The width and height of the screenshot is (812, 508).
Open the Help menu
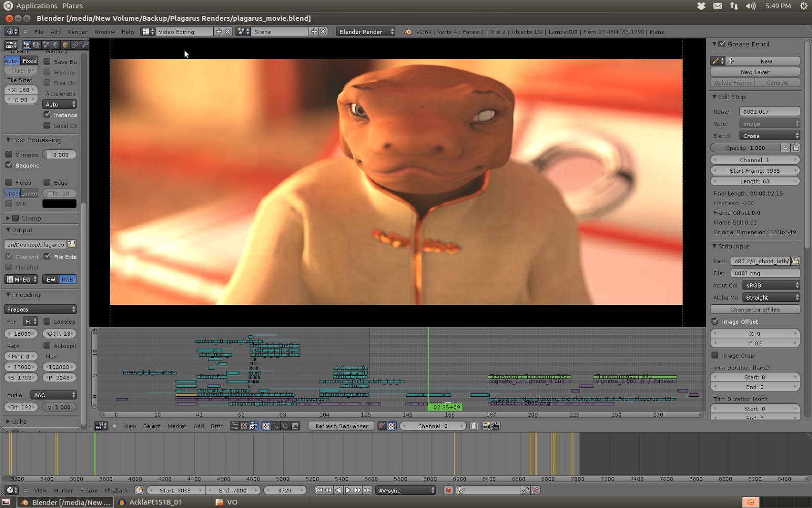(x=128, y=31)
